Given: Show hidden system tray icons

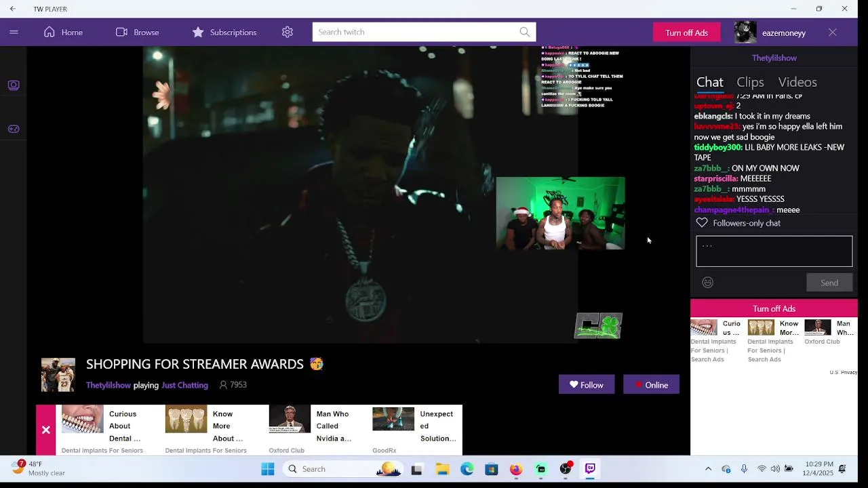Looking at the screenshot, I should (709, 469).
